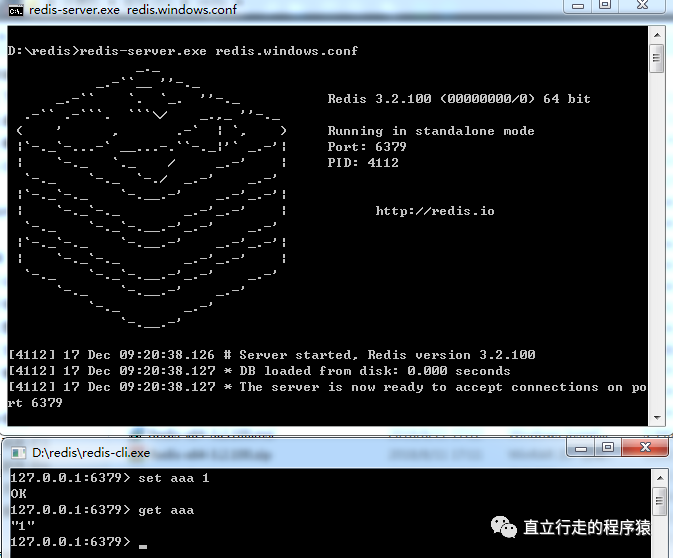Image resolution: width=673 pixels, height=558 pixels.
Task: Click the 'Port: 6379' line
Action: click(367, 147)
